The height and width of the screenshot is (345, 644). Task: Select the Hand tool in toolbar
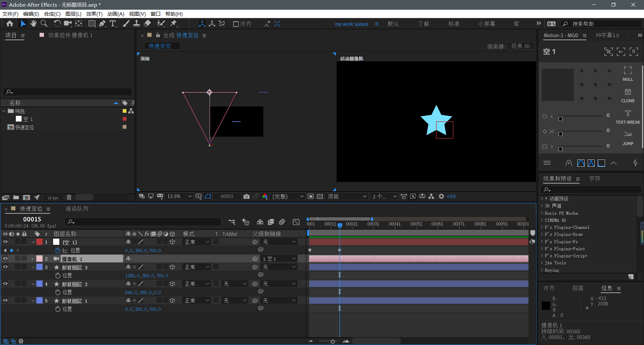[33, 23]
